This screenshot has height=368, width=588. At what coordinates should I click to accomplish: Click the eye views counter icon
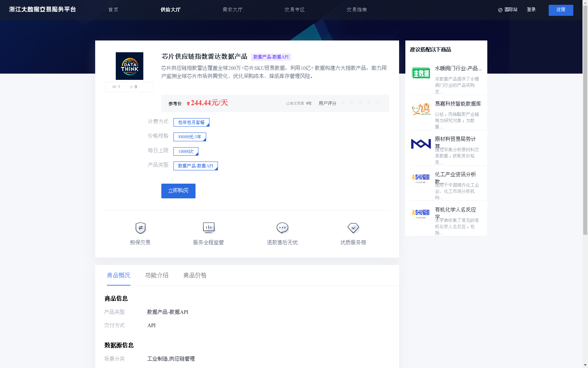(x=114, y=87)
